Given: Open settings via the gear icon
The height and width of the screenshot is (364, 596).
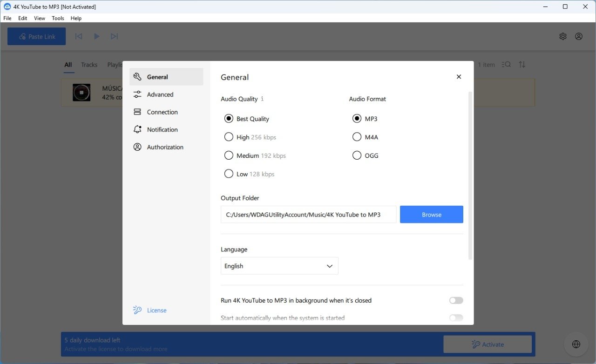Looking at the screenshot, I should (x=563, y=36).
